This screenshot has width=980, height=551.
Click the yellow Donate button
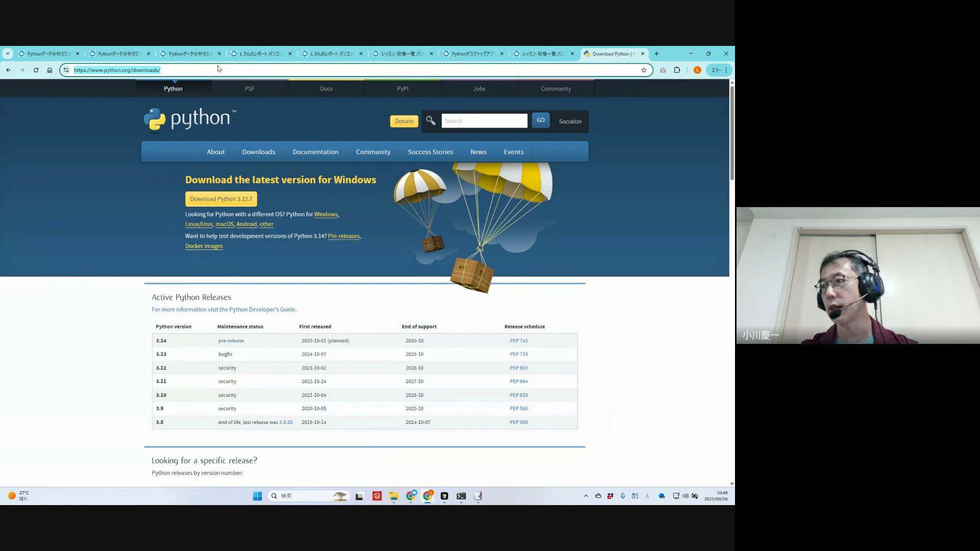coord(404,121)
